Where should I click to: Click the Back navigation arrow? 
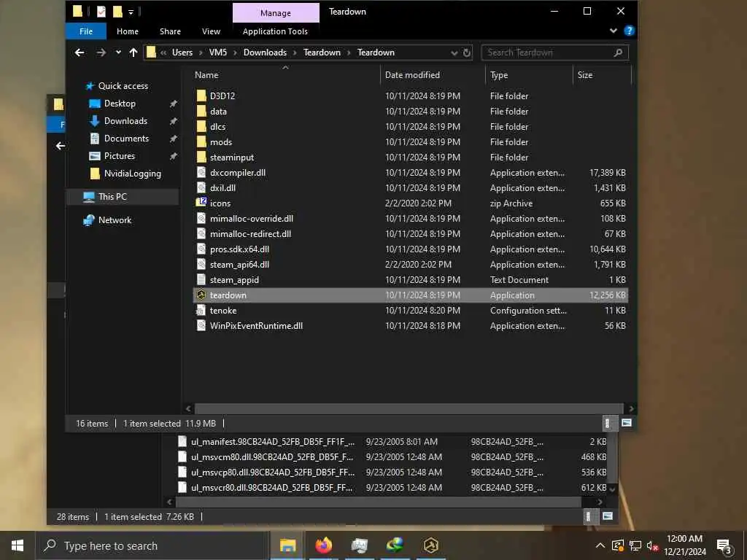click(x=80, y=52)
